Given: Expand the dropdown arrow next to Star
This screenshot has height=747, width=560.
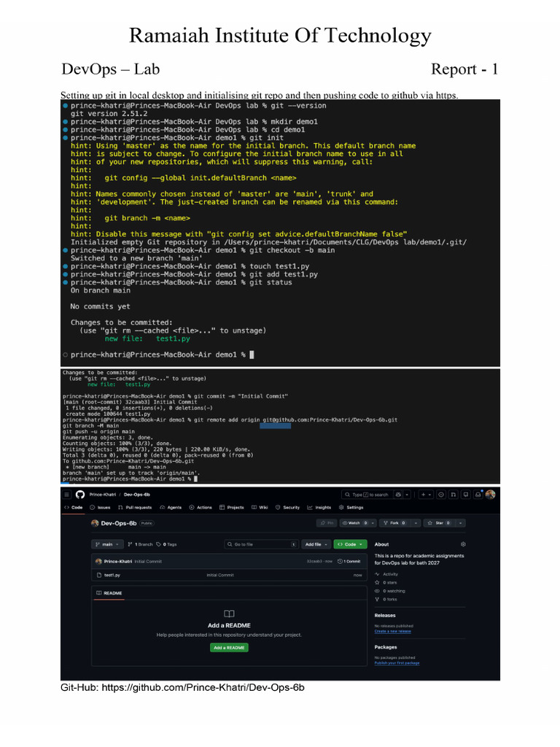Looking at the screenshot, I should click(461, 523).
